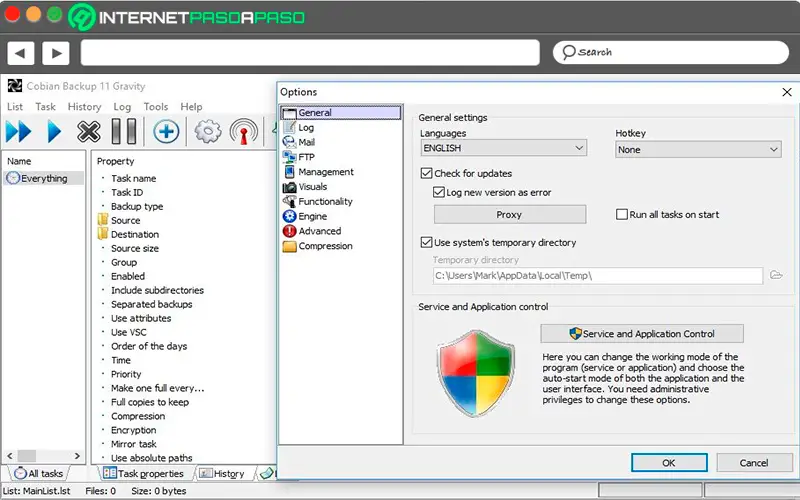Click right arrow of task list scrollbar

(x=77, y=456)
